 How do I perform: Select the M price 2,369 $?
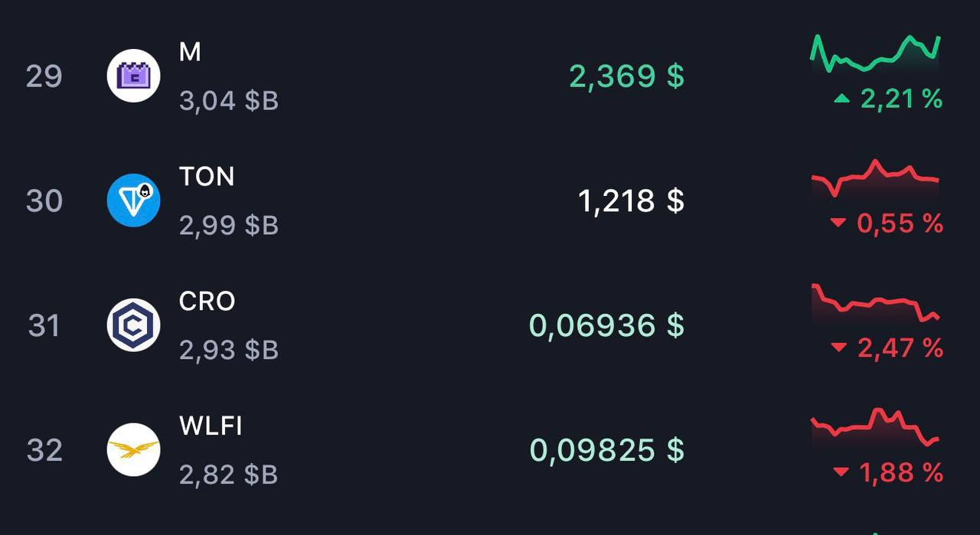[626, 77]
